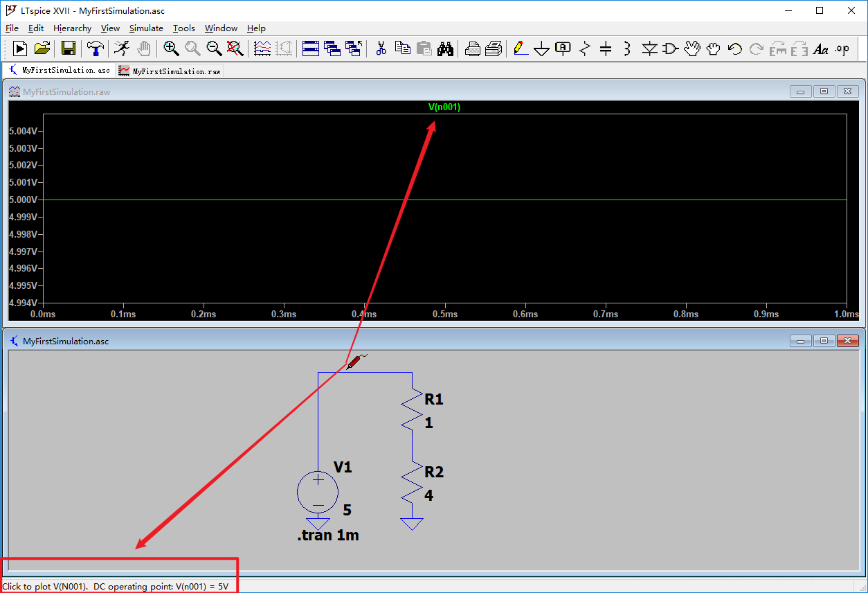The width and height of the screenshot is (868, 593).
Task: Click the 0.0ms time axis label
Action: [43, 314]
